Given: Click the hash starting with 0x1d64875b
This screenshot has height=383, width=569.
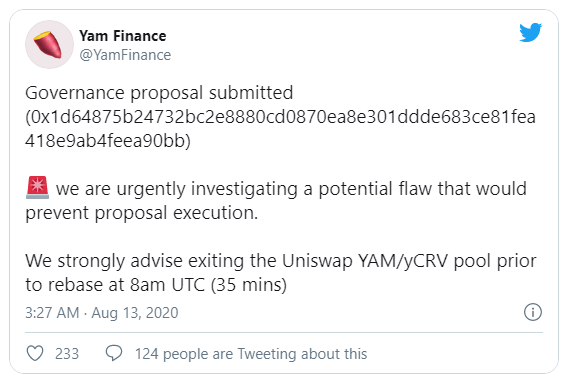Looking at the screenshot, I should (x=281, y=117).
